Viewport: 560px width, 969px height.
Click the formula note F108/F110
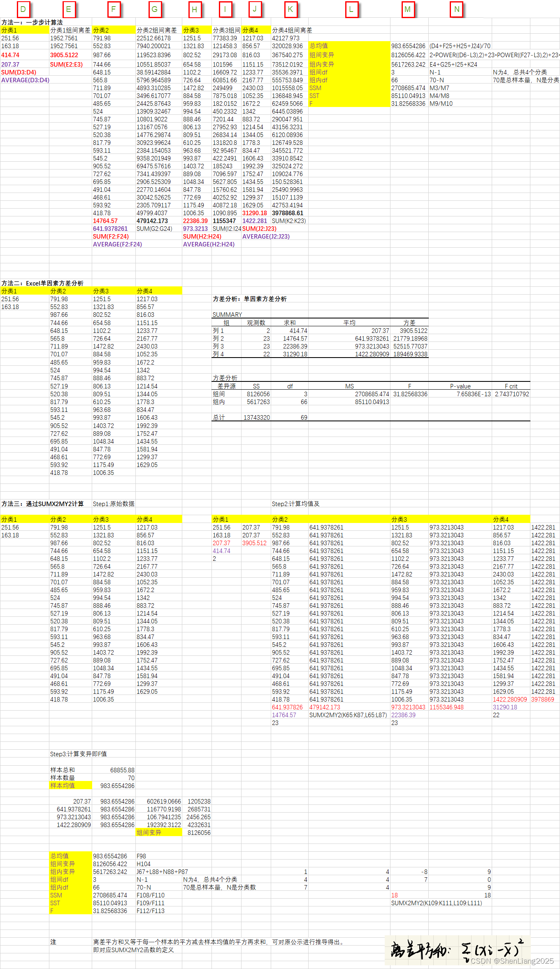151,895
